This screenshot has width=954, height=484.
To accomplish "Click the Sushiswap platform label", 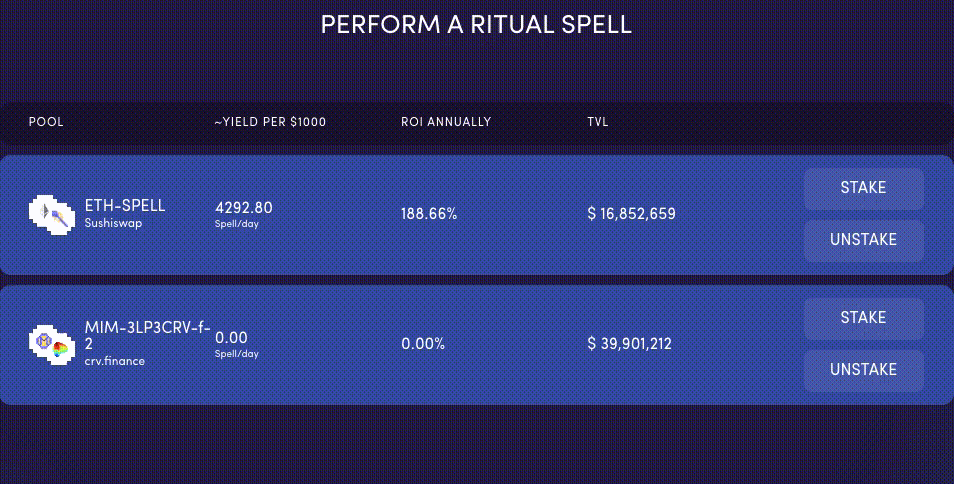I will (113, 223).
